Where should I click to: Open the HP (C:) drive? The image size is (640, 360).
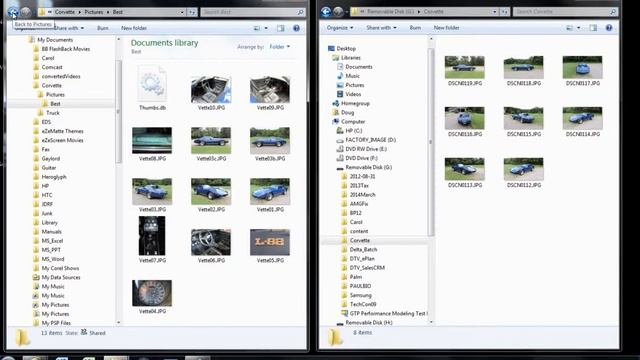[353, 131]
